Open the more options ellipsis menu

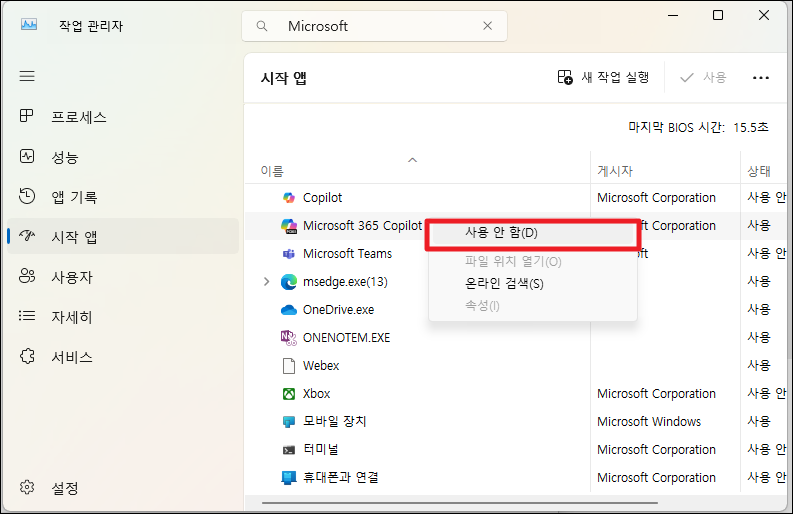pos(761,78)
